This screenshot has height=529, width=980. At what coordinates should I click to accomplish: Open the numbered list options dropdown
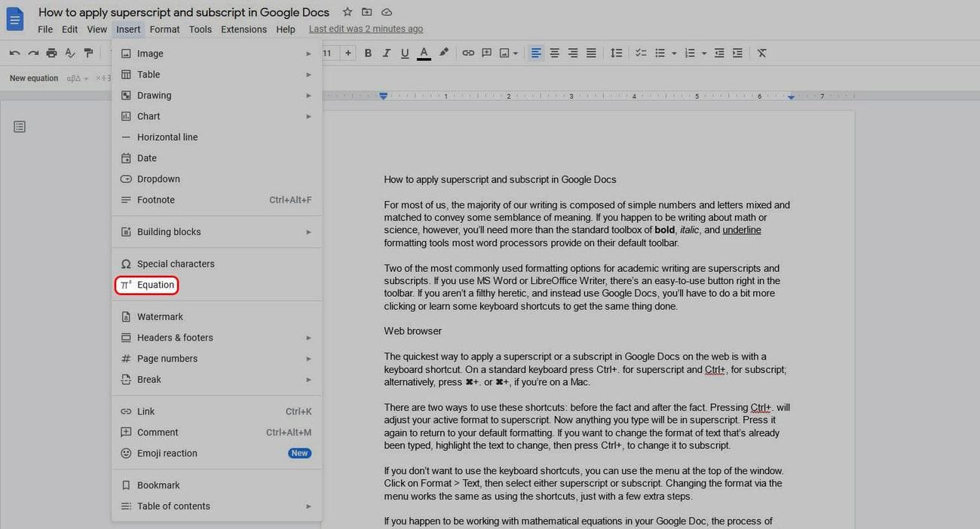click(703, 53)
